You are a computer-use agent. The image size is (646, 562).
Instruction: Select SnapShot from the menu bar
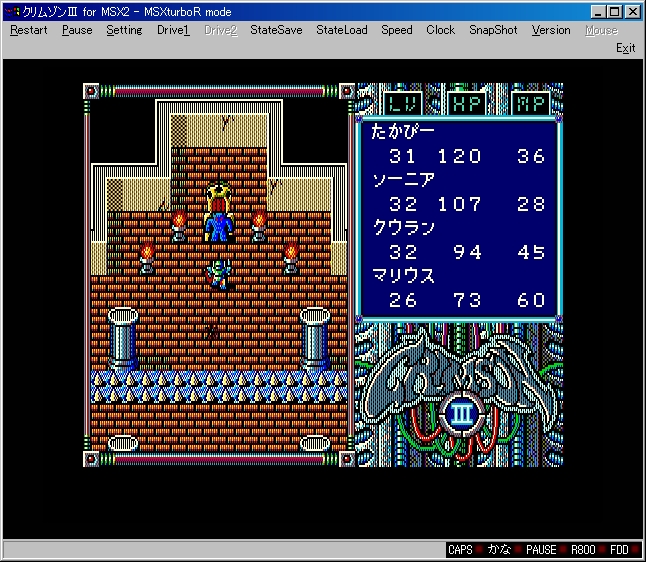(x=493, y=30)
